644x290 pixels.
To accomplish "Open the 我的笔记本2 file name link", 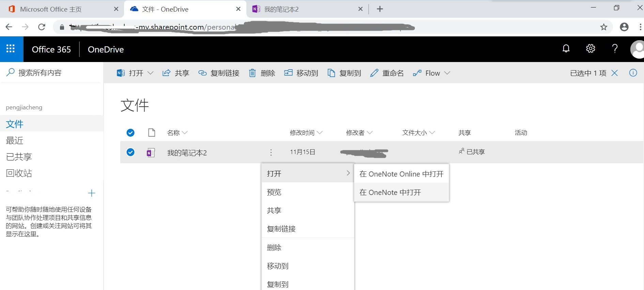I will tap(187, 153).
